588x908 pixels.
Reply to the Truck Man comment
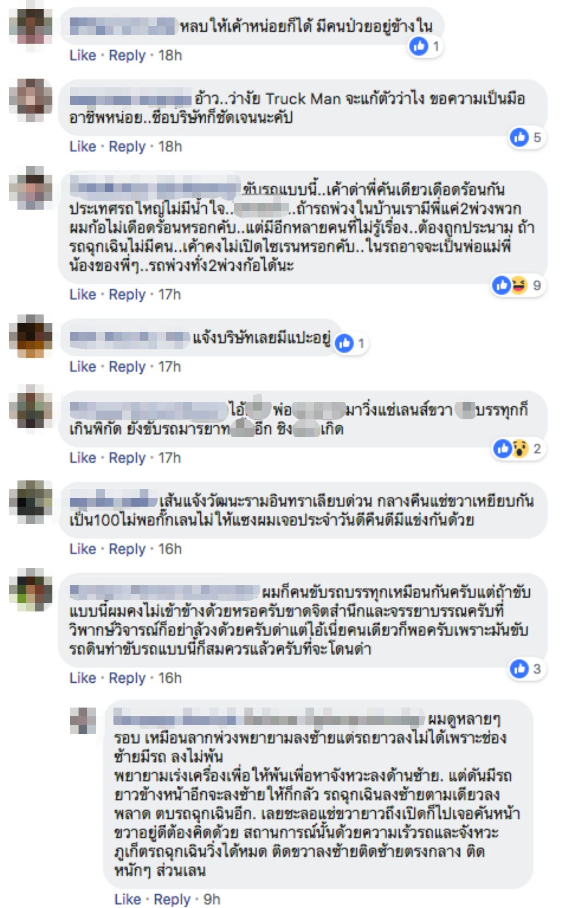(127, 147)
